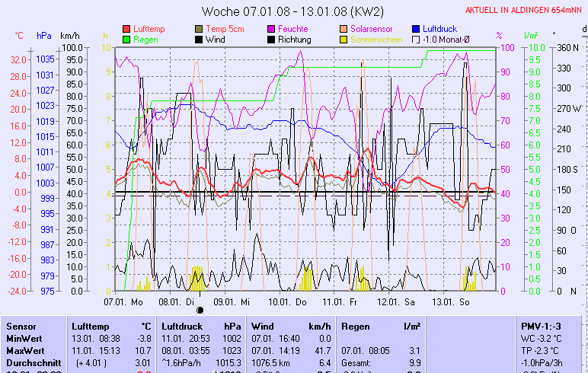Select the 13.01. So date label

pos(448,301)
